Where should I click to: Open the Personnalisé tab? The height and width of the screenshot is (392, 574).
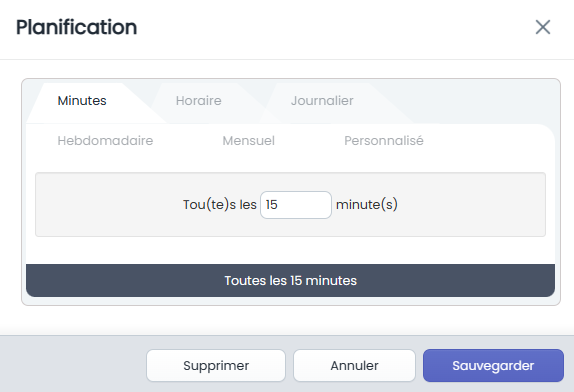[x=384, y=141]
